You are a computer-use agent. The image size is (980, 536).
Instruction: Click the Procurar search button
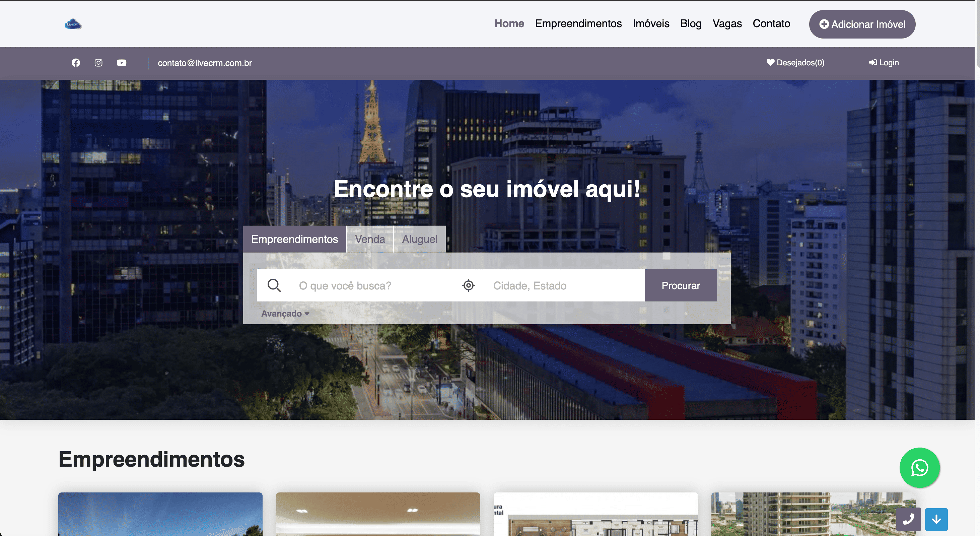pyautogui.click(x=681, y=285)
